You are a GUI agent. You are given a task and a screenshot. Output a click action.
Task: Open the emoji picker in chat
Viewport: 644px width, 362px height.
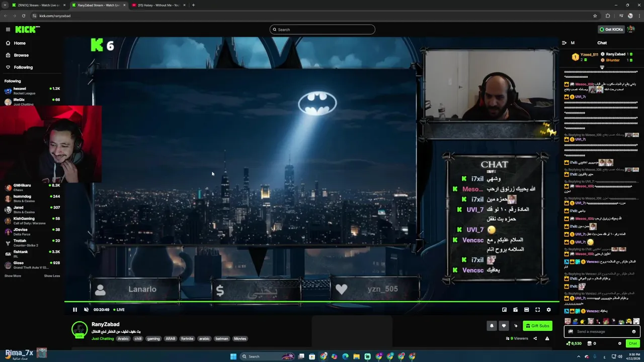634,332
